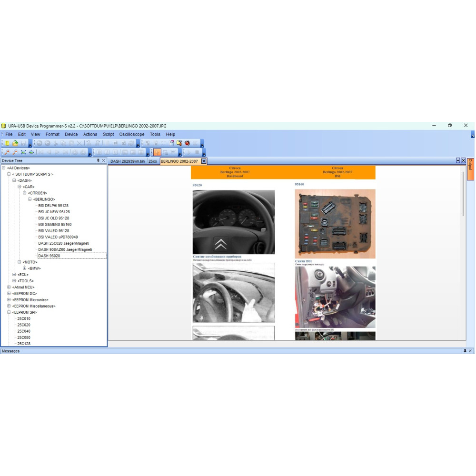476x476 pixels.
Task: Open the document tab list dropdown
Action: pos(458,160)
